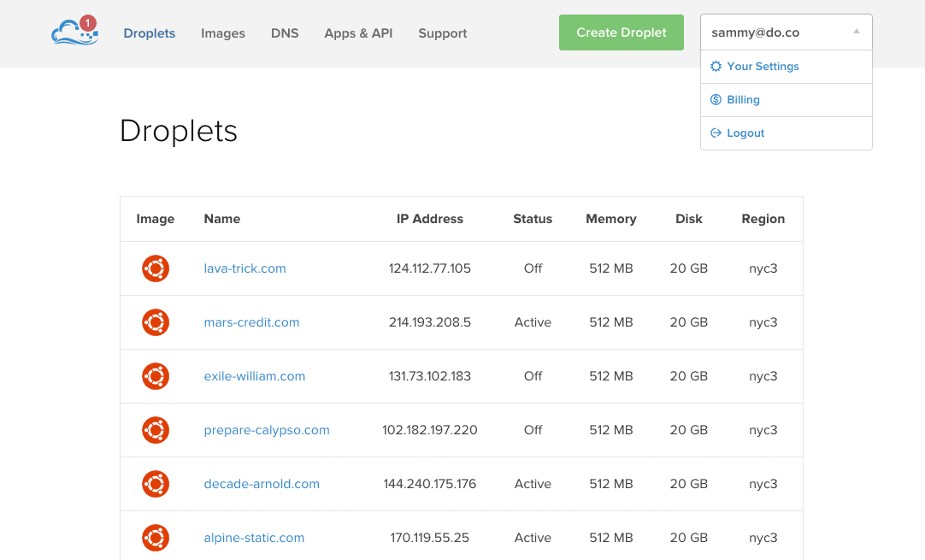Open the alpine-static.com droplet link
The height and width of the screenshot is (560, 925).
click(x=254, y=538)
